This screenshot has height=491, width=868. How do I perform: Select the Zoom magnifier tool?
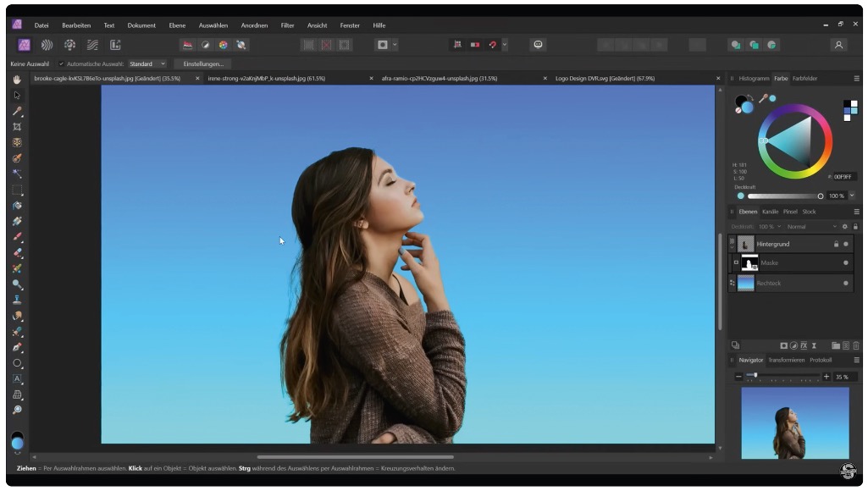coord(17,410)
